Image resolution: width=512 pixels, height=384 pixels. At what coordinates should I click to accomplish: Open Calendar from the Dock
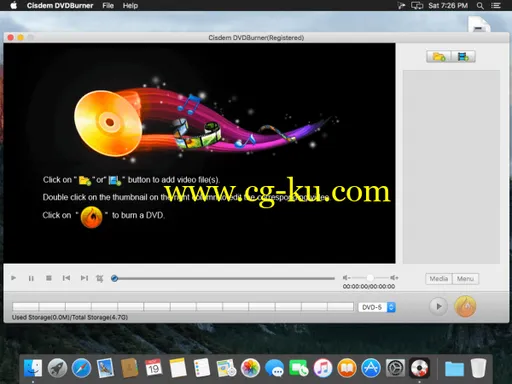point(153,368)
